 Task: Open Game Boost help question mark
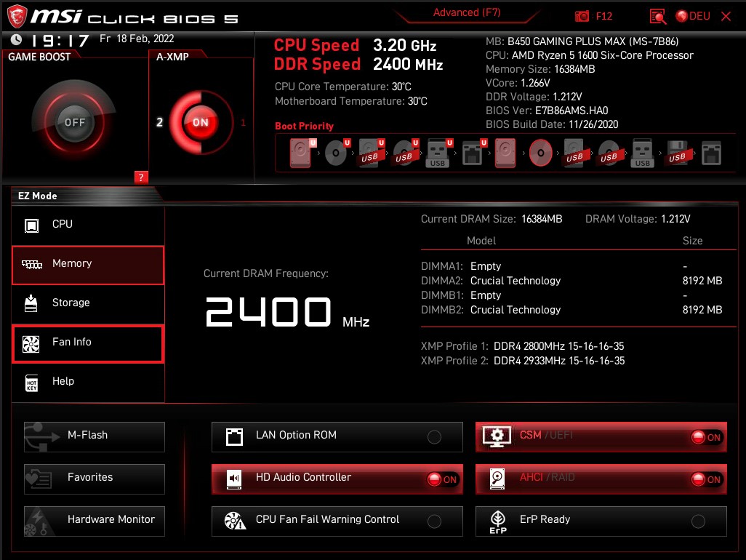click(x=141, y=177)
